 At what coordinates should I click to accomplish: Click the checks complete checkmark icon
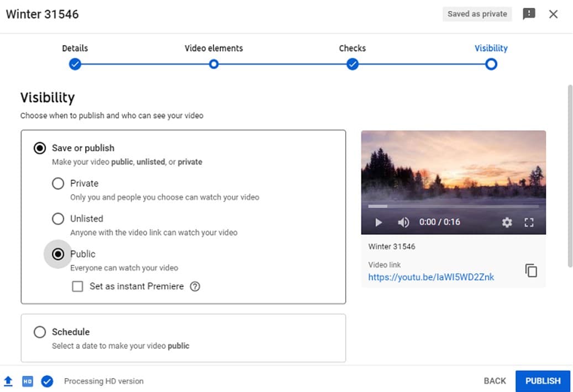pos(47,381)
